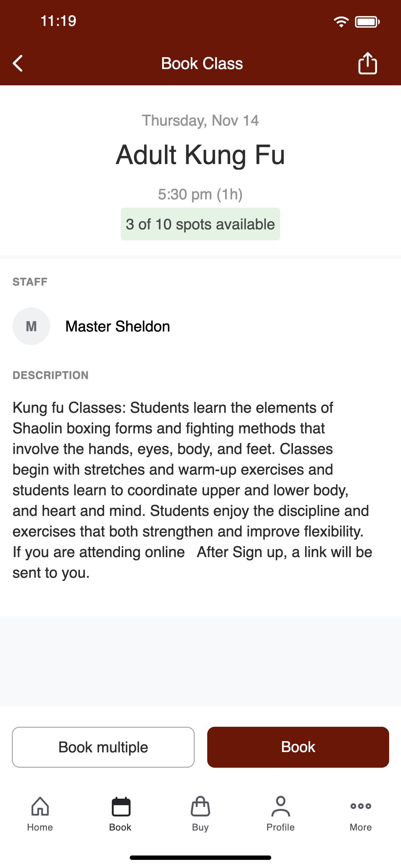Tap the class description paragraph
This screenshot has width=401, height=868.
click(192, 490)
